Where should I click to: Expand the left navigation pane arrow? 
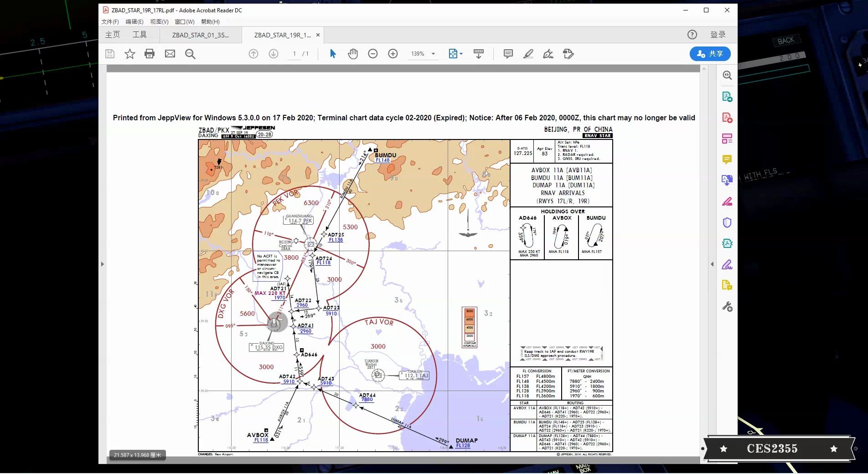click(103, 264)
